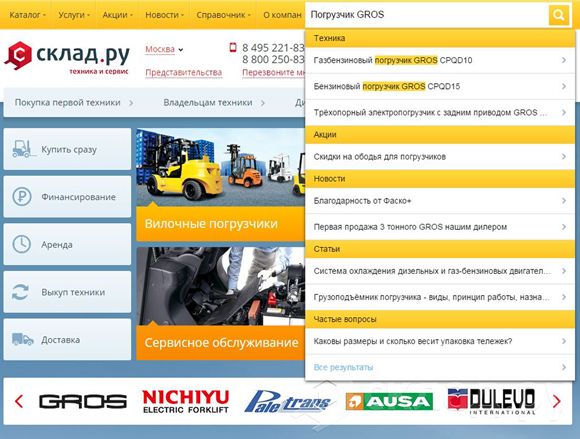Image resolution: width=580 pixels, height=439 pixels.
Task: Open the Dulevo International logo
Action: pos(491,402)
